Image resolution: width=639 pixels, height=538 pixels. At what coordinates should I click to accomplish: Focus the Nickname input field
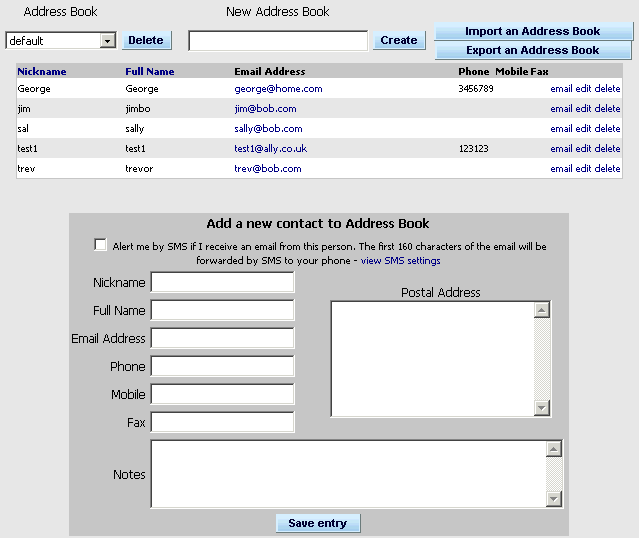click(x=223, y=282)
